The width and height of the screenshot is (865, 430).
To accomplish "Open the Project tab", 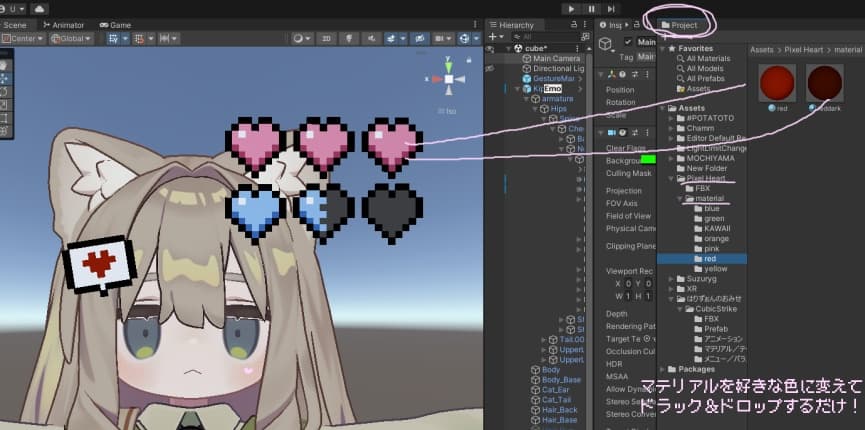I will 680,25.
